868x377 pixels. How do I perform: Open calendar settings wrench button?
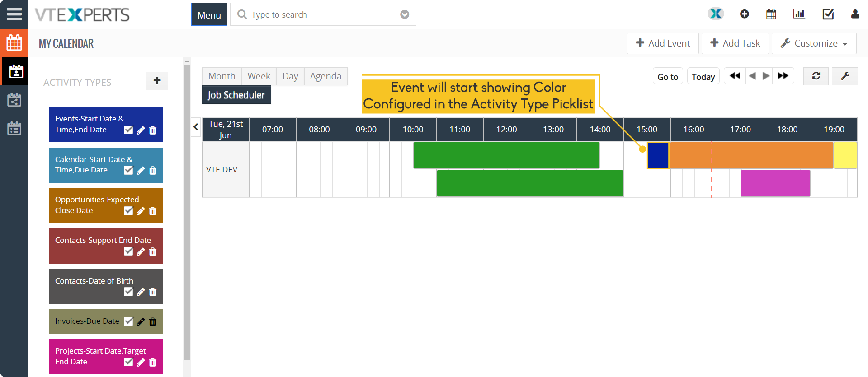coord(845,76)
